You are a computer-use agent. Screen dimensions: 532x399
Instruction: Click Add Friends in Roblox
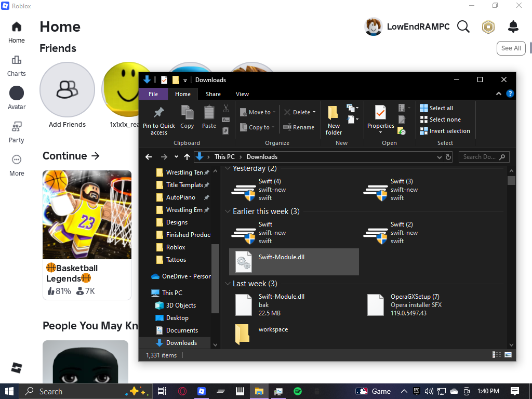tap(67, 95)
